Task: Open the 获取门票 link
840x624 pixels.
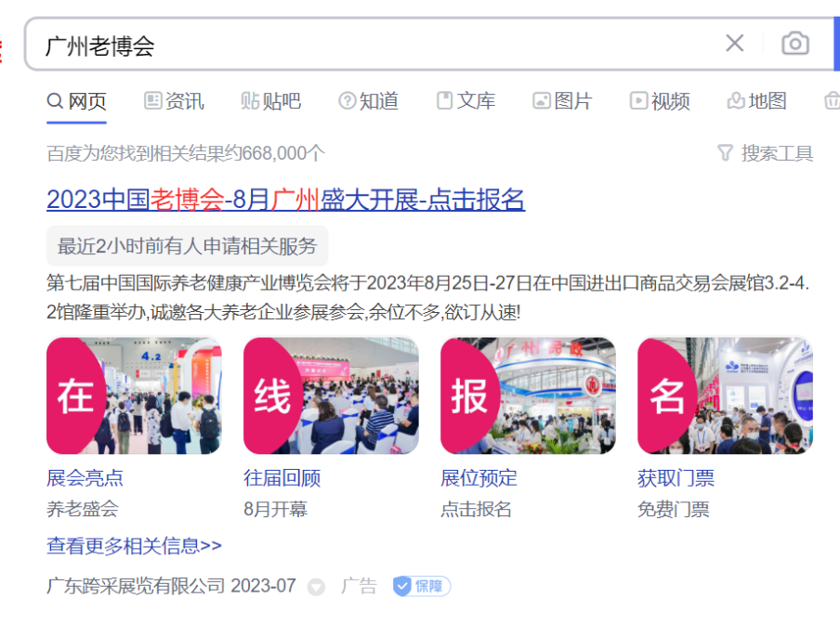Action: click(676, 478)
